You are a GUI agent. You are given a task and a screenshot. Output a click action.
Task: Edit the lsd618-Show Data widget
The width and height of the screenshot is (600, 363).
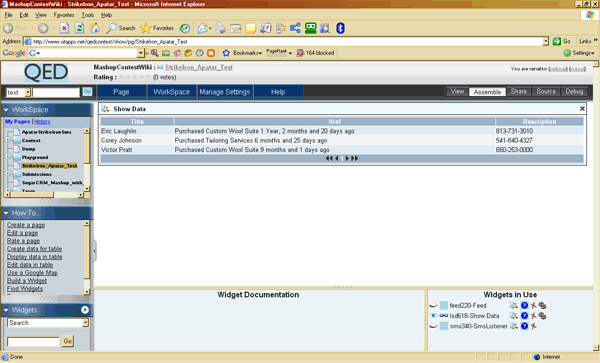click(x=514, y=316)
